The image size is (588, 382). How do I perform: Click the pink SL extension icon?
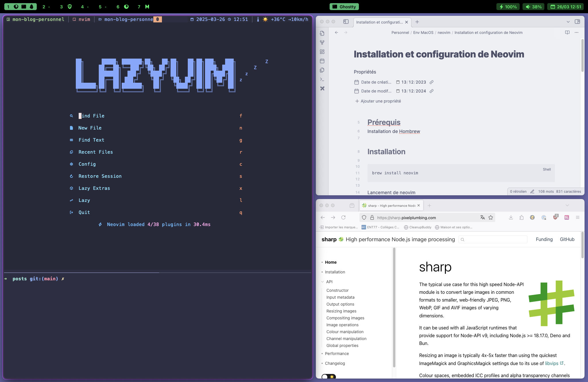click(x=566, y=217)
